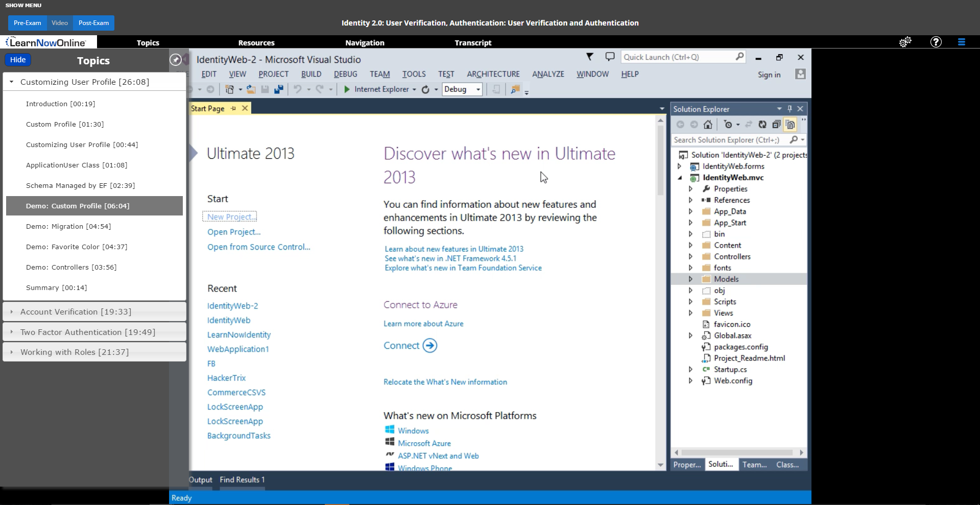The width and height of the screenshot is (980, 505).
Task: Click the Save All toolbar icon
Action: (278, 89)
